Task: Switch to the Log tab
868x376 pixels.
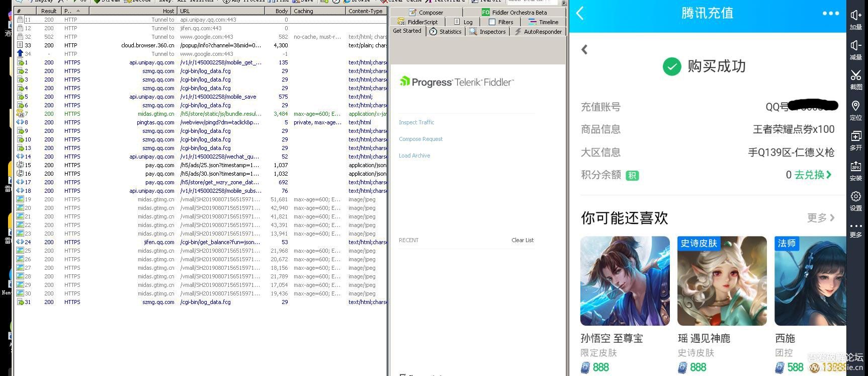Action: (463, 22)
